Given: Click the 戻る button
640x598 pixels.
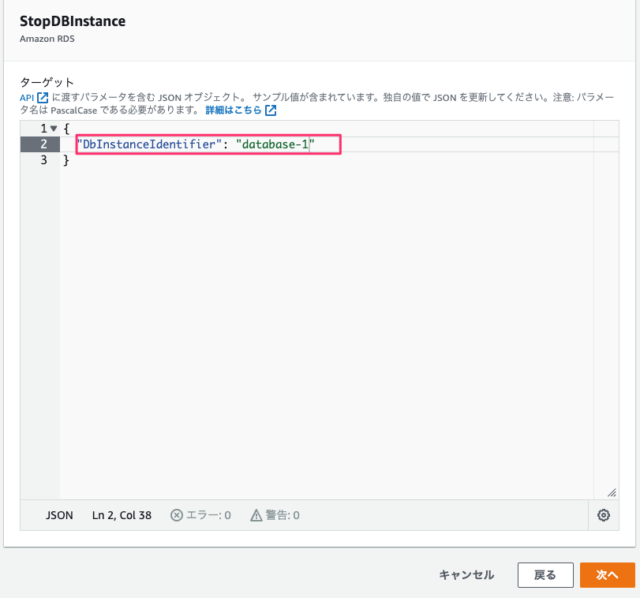Looking at the screenshot, I should [x=545, y=575].
